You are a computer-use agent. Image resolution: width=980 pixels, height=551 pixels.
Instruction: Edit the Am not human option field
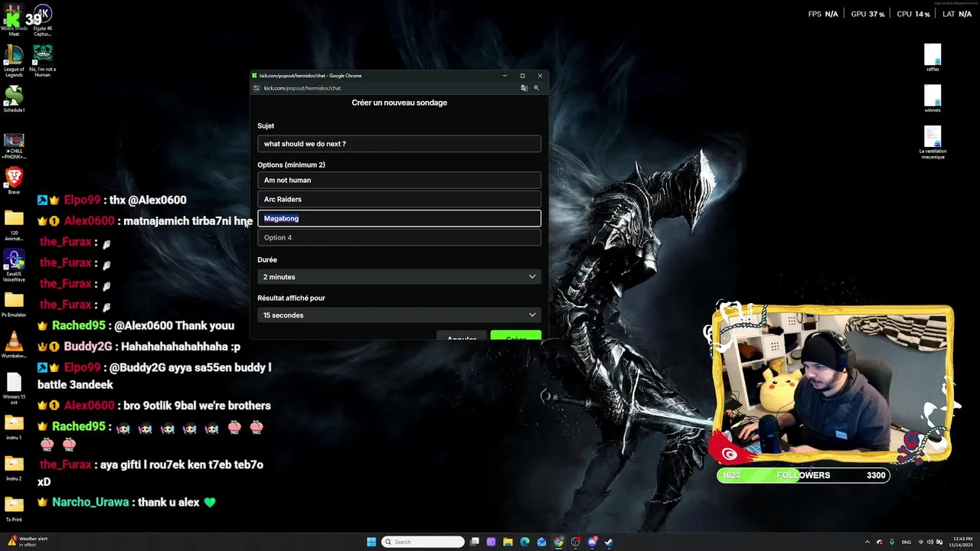click(x=399, y=180)
